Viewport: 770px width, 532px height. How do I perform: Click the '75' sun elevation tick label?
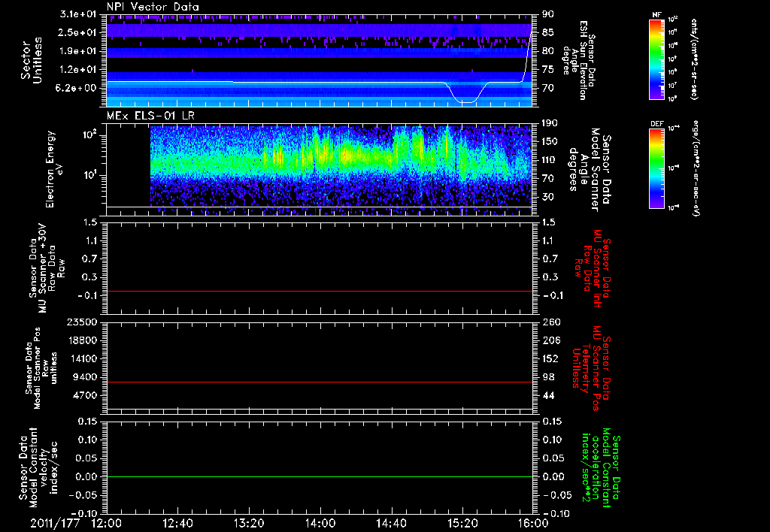tap(548, 70)
